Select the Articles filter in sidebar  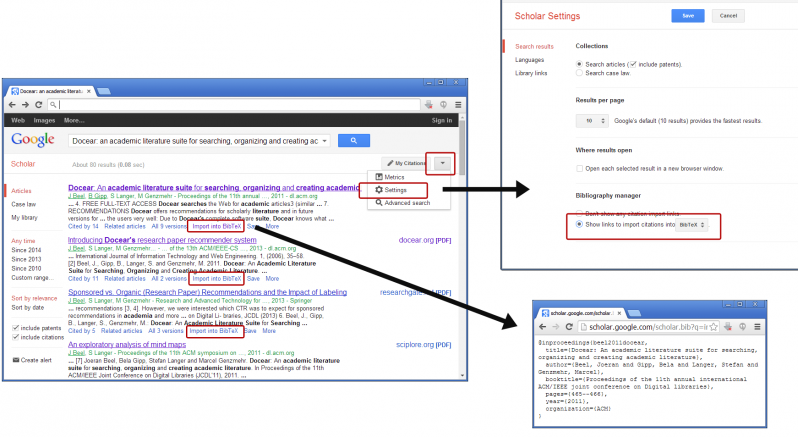[21, 191]
